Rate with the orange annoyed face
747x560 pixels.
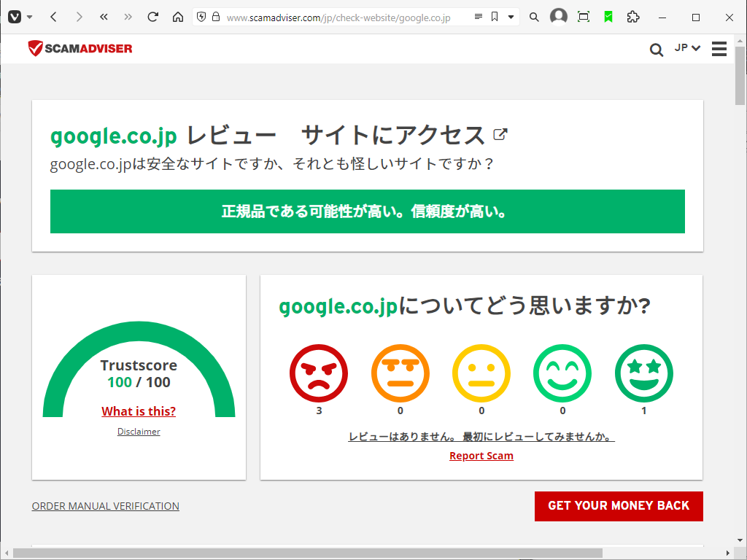tap(400, 373)
